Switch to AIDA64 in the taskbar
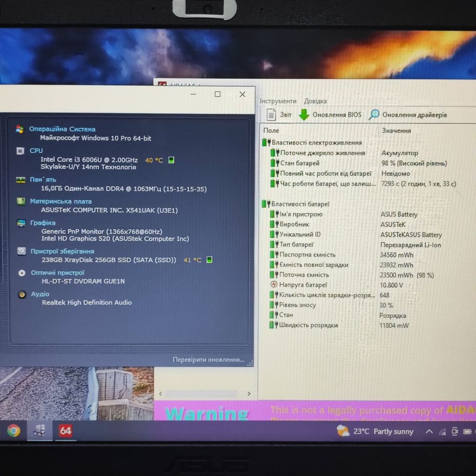 (66, 431)
